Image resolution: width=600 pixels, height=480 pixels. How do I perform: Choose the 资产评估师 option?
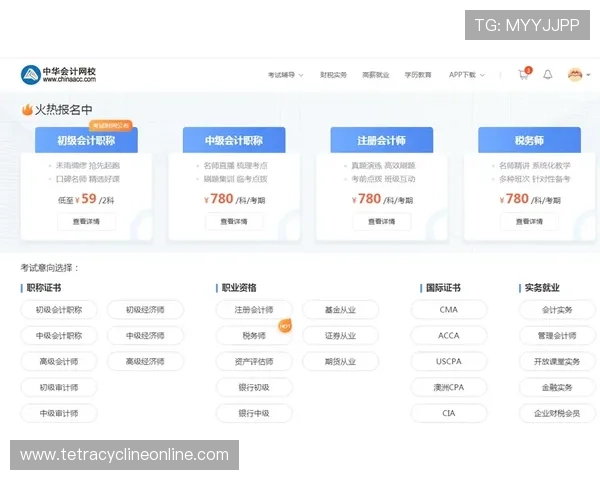(x=254, y=361)
